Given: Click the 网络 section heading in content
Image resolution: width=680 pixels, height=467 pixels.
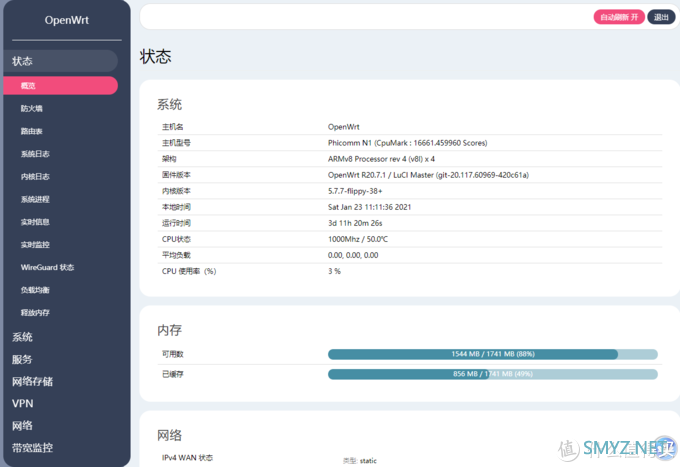Looking at the screenshot, I should click(170, 435).
